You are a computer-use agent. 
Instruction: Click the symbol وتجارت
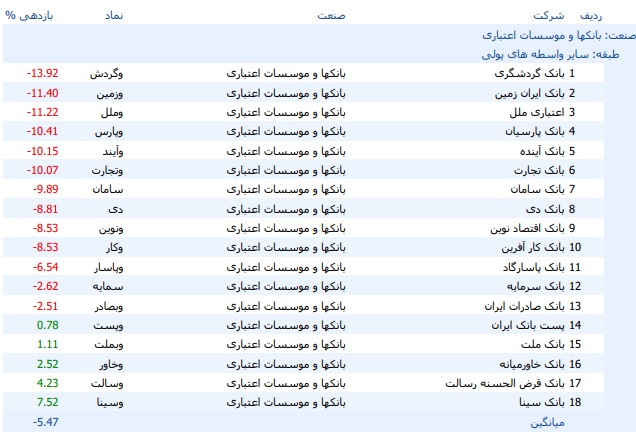coord(107,170)
